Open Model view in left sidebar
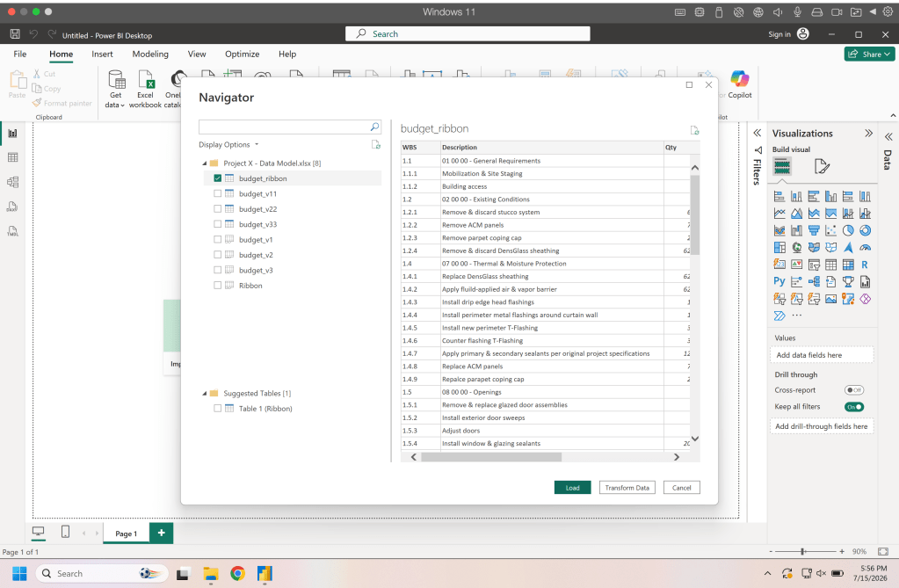 click(x=12, y=183)
